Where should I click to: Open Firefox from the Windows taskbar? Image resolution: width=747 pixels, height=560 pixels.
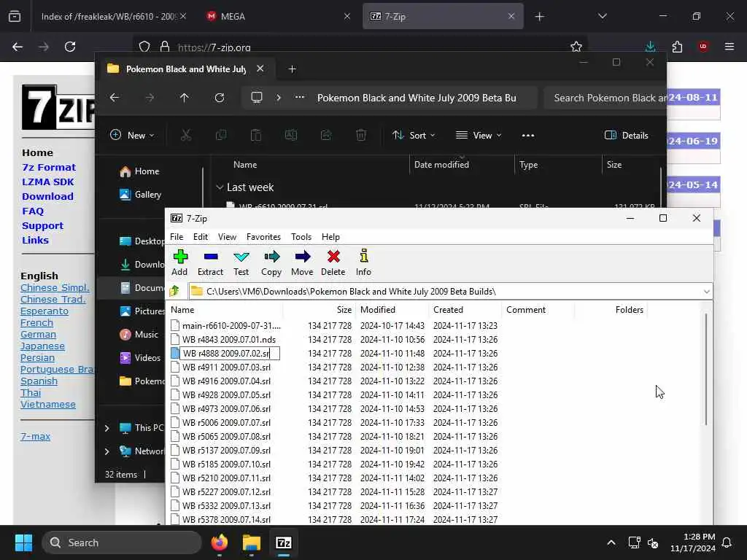219,542
